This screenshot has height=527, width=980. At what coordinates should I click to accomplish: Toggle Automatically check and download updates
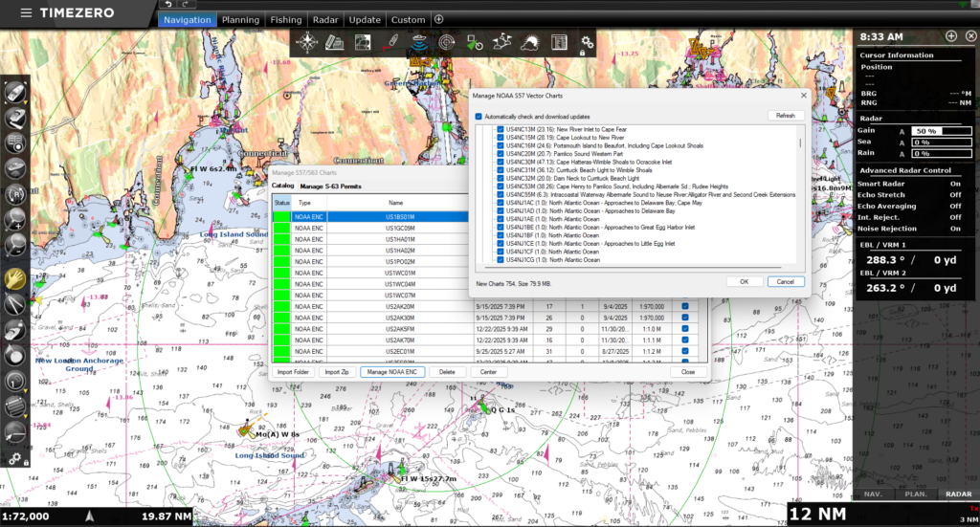(480, 116)
